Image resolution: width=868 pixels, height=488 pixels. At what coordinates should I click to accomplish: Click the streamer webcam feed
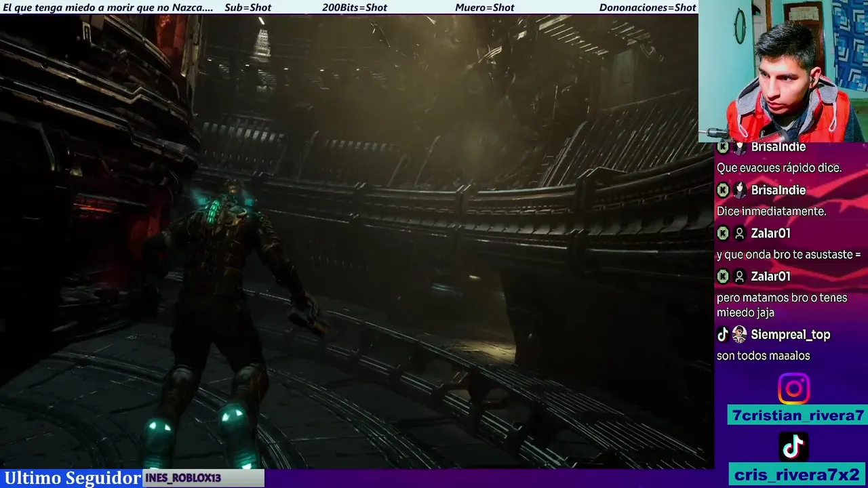(x=783, y=70)
